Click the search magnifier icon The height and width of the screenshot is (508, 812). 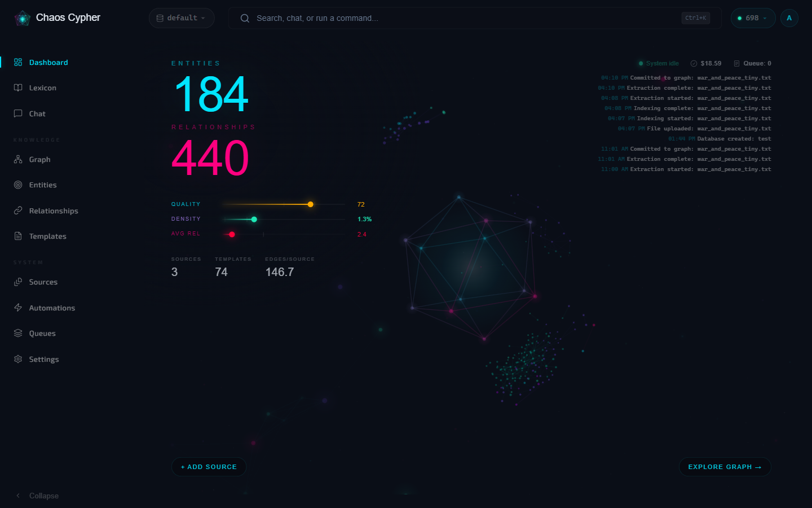click(x=245, y=18)
